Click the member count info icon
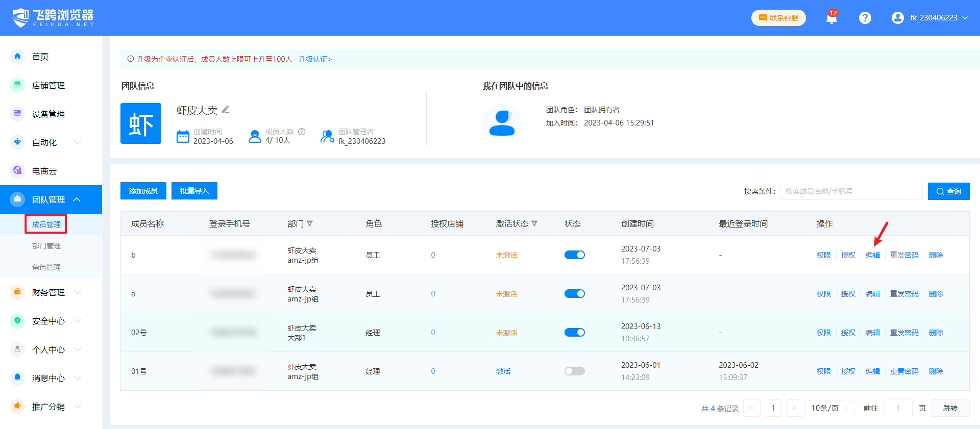 (x=302, y=132)
